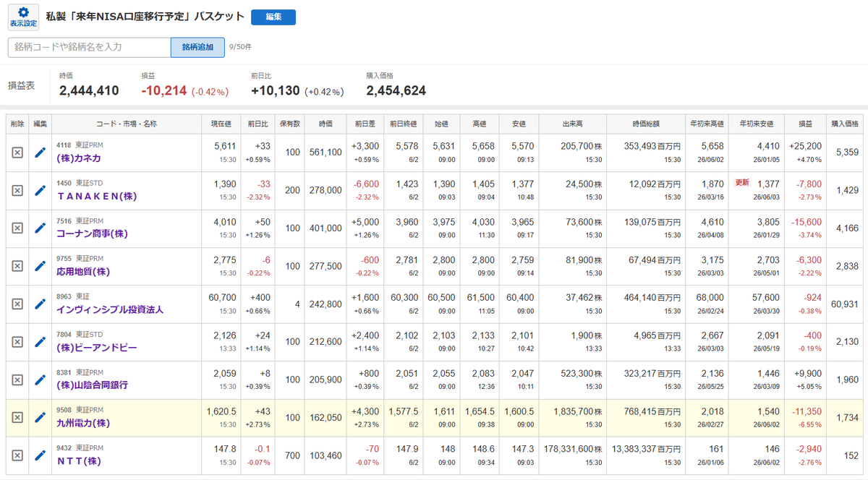Open the (株)カネカ stock link
Screen dimensions: 868x480
tap(79, 158)
